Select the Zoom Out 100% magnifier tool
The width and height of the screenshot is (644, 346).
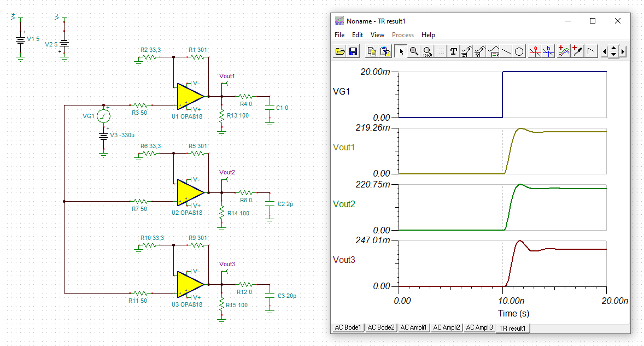coord(427,51)
